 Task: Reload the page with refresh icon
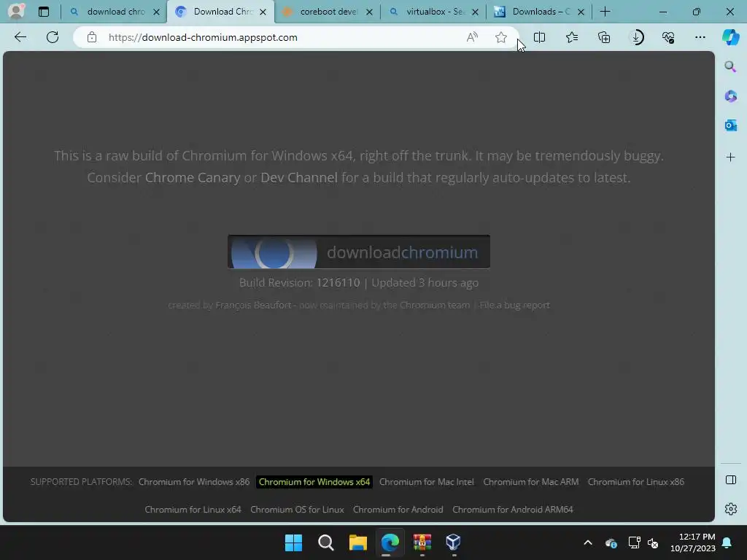tap(53, 37)
